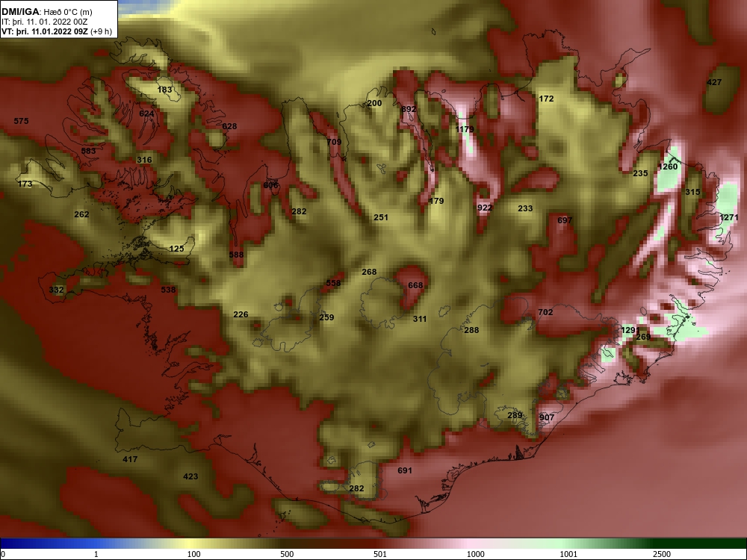Select the map value 200

375,103
